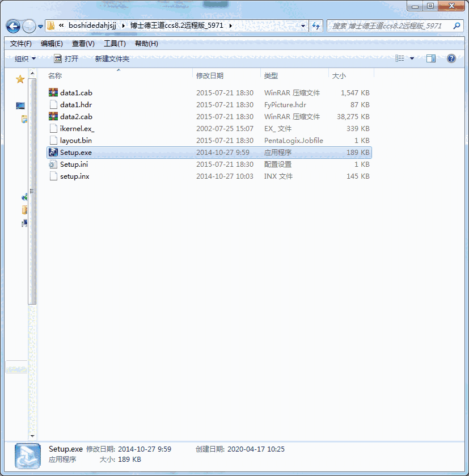Open the 文件(F) menu

(x=20, y=44)
